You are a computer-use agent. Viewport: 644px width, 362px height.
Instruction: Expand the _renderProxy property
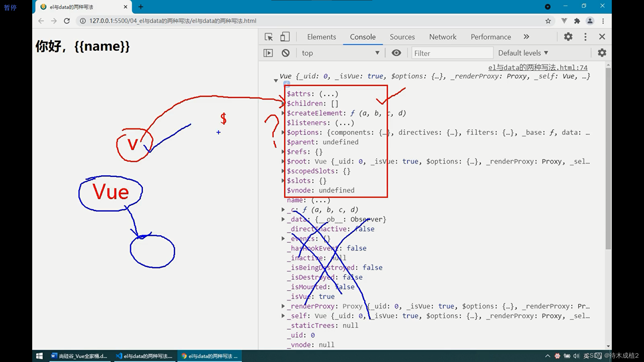283,306
